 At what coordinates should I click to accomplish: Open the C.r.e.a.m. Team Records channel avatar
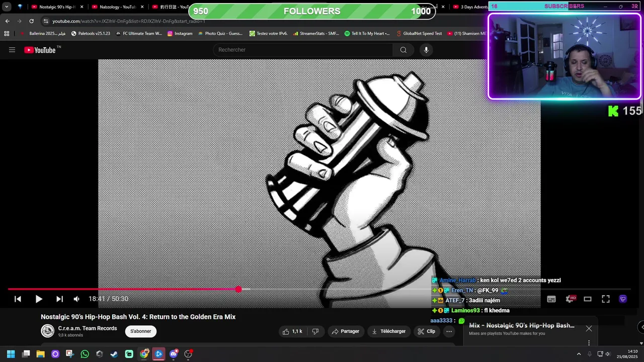click(x=48, y=331)
